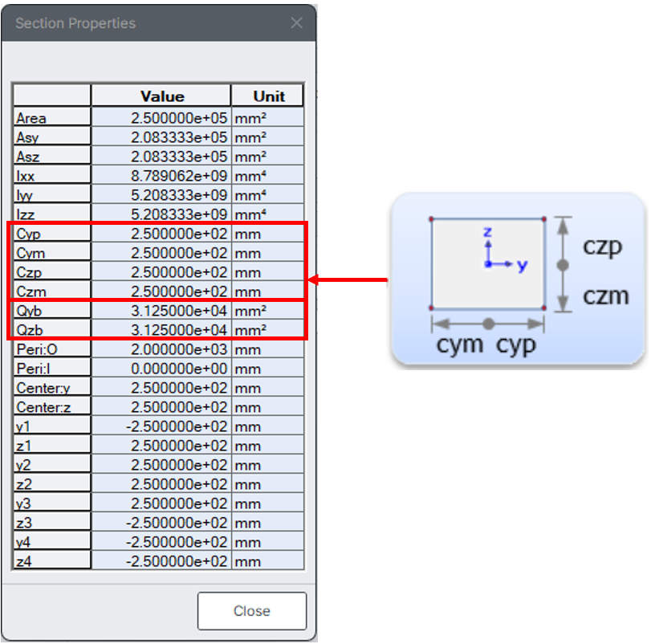The width and height of the screenshot is (651, 644).
Task: Select the Center:z row label
Action: [52, 407]
